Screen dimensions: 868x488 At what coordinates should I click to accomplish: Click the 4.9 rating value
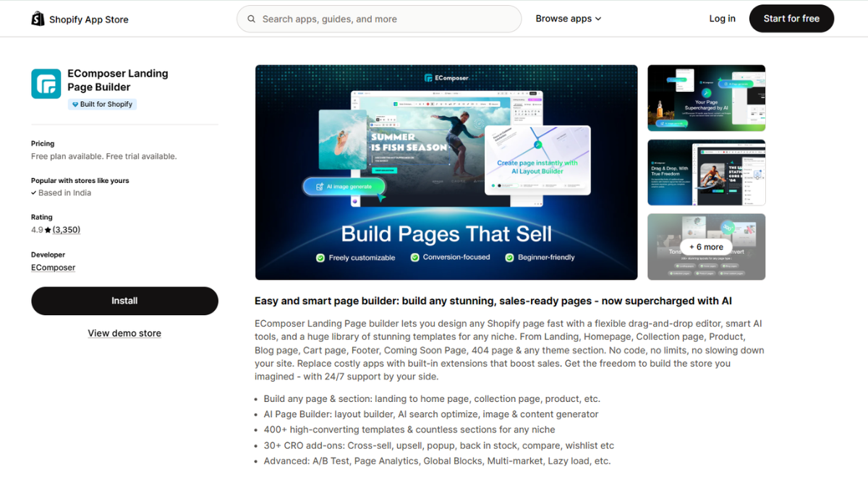37,230
